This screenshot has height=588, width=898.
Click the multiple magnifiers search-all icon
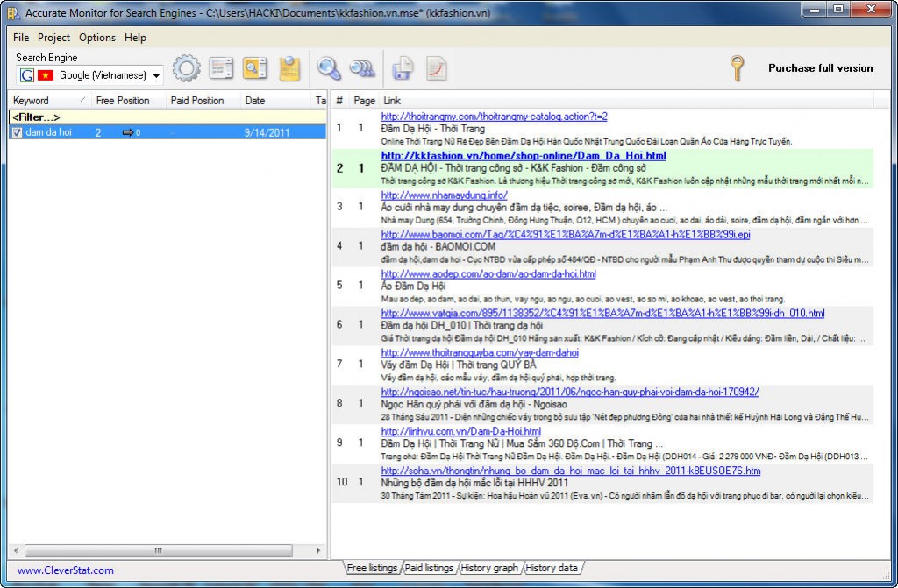click(x=362, y=68)
